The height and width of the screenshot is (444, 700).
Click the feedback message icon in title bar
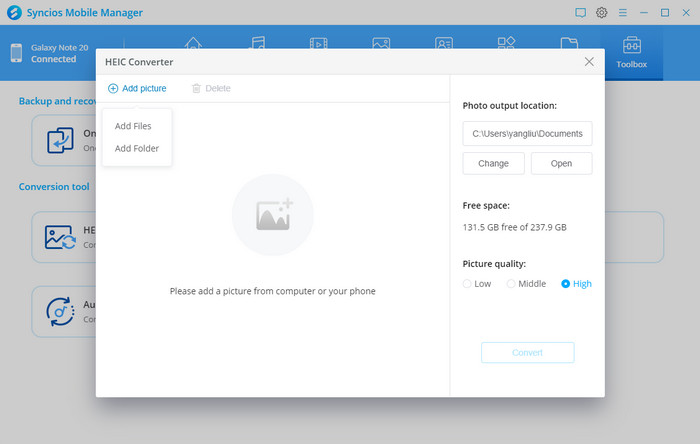click(580, 13)
